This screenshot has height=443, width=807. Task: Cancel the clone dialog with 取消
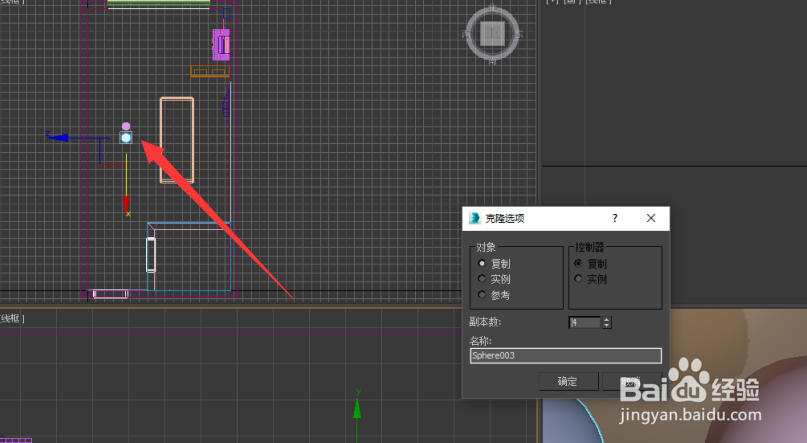click(x=632, y=381)
